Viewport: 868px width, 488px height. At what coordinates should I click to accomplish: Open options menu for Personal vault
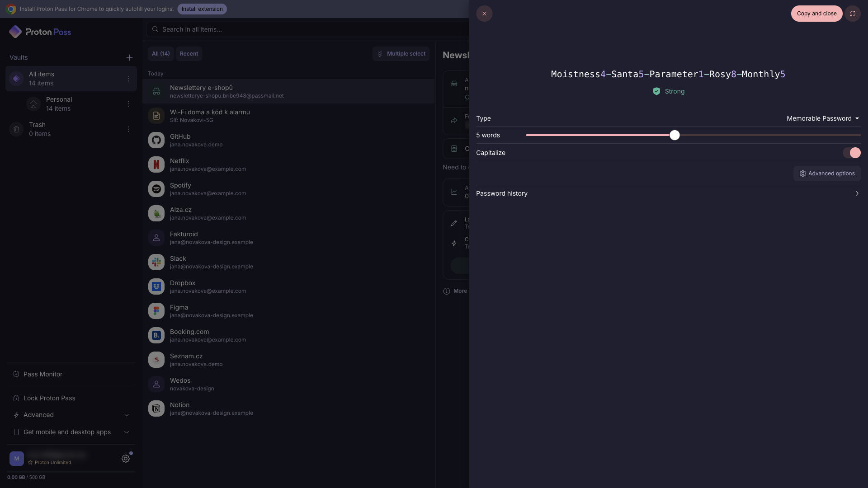[x=128, y=104]
